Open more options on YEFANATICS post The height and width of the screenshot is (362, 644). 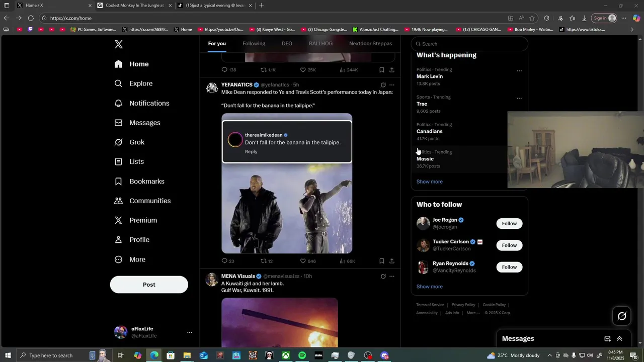392,85
